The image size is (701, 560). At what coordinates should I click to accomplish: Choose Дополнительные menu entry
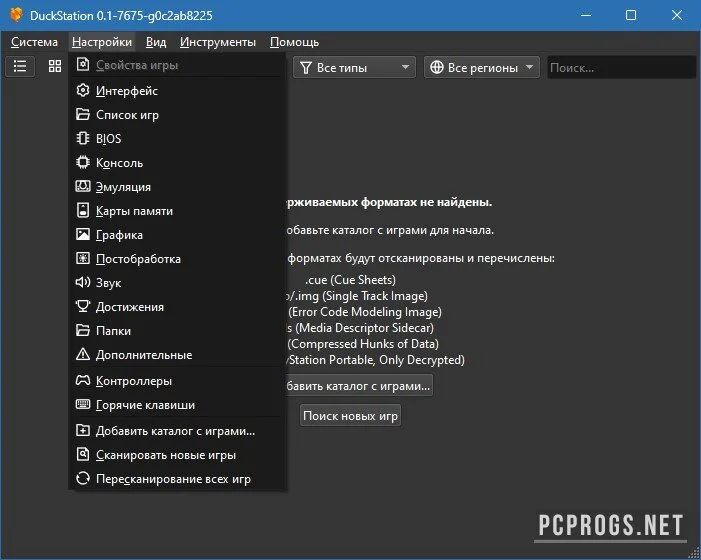click(x=178, y=354)
